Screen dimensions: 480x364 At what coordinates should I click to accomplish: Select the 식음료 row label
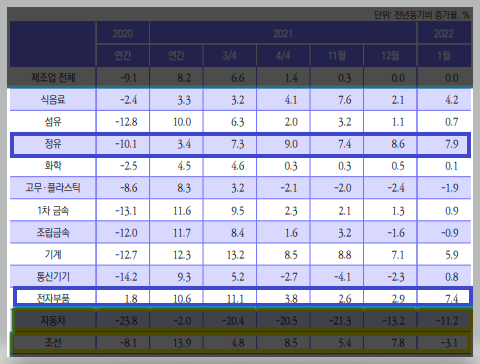tap(53, 100)
